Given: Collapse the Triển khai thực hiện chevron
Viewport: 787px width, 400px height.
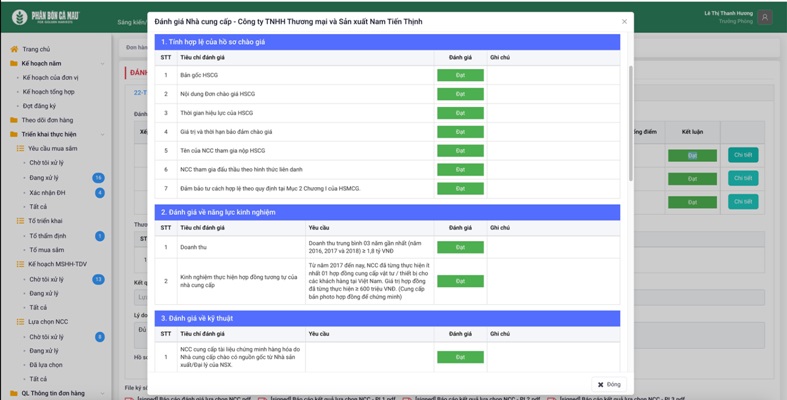Looking at the screenshot, I should (x=102, y=135).
